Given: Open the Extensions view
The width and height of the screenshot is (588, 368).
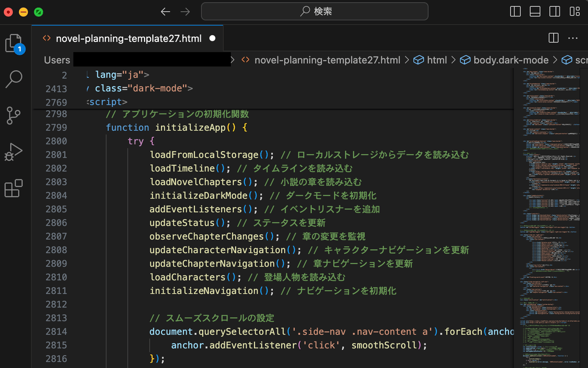Looking at the screenshot, I should pos(14,189).
